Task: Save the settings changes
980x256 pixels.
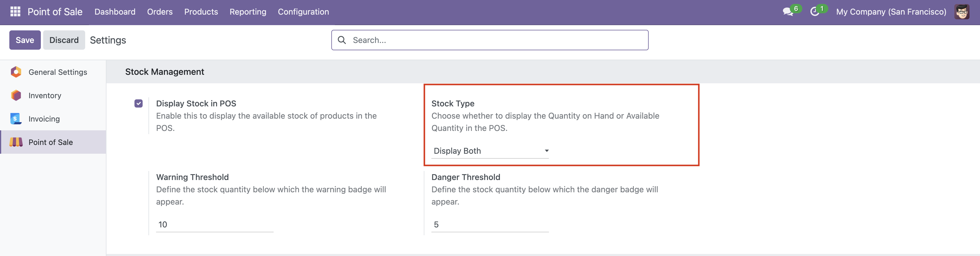Action: pyautogui.click(x=25, y=40)
